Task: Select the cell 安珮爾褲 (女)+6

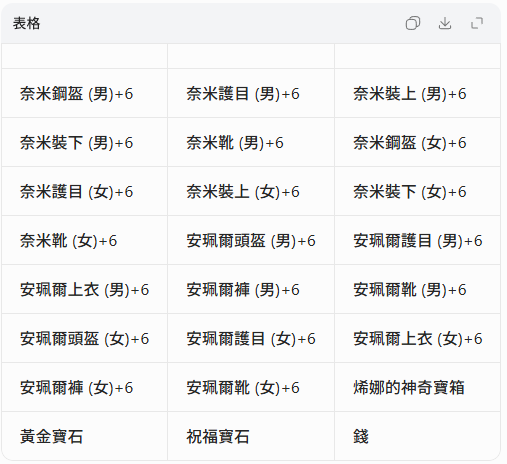Action: [x=84, y=387]
